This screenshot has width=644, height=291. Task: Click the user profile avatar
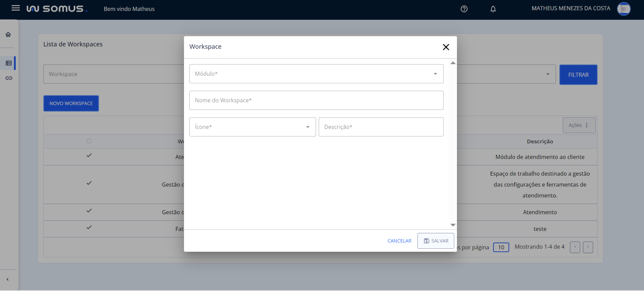[x=623, y=9]
